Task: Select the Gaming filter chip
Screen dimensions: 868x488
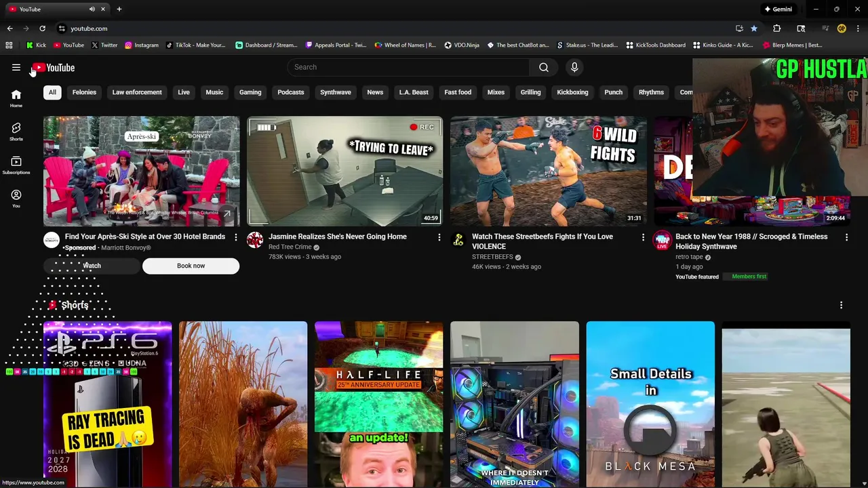Action: point(250,92)
